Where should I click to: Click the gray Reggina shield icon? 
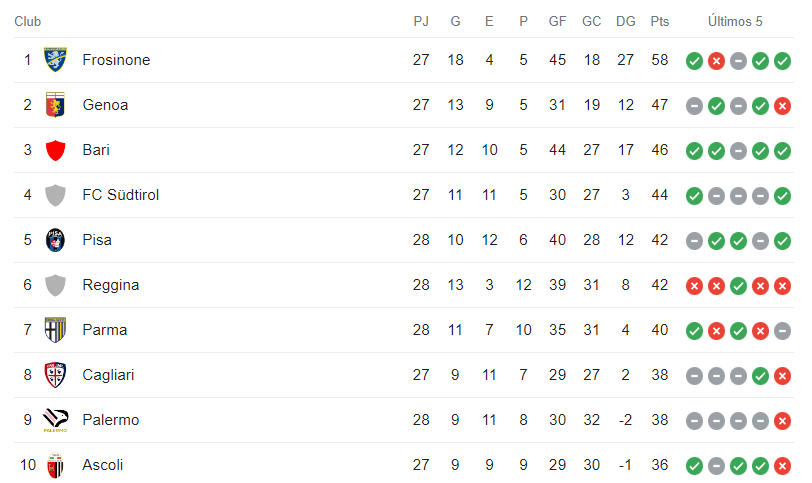[x=55, y=285]
